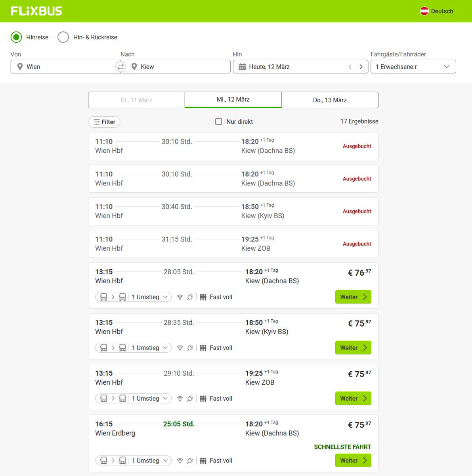472x476 pixels.
Task: Swap origin and destination with arrows icon
Action: click(x=120, y=67)
